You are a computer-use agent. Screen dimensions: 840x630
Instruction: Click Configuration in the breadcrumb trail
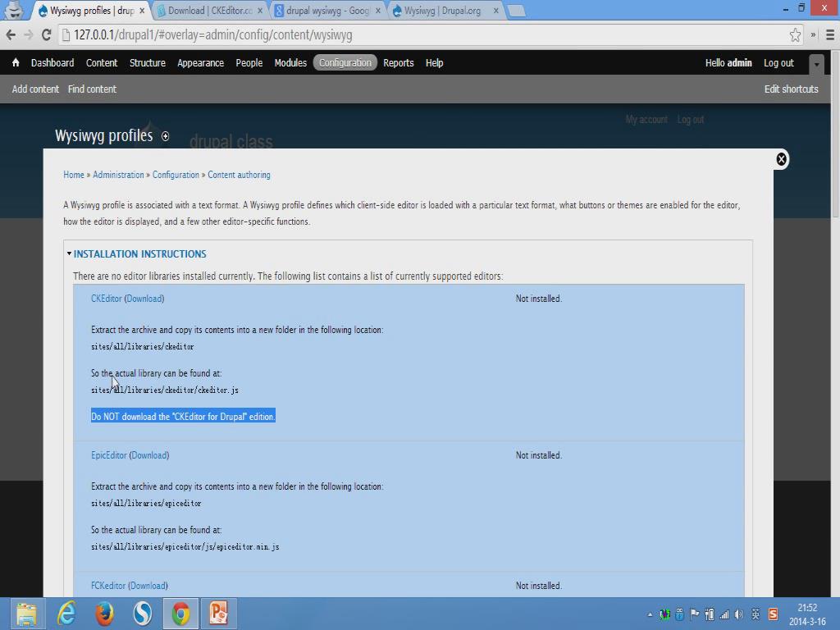pos(176,175)
